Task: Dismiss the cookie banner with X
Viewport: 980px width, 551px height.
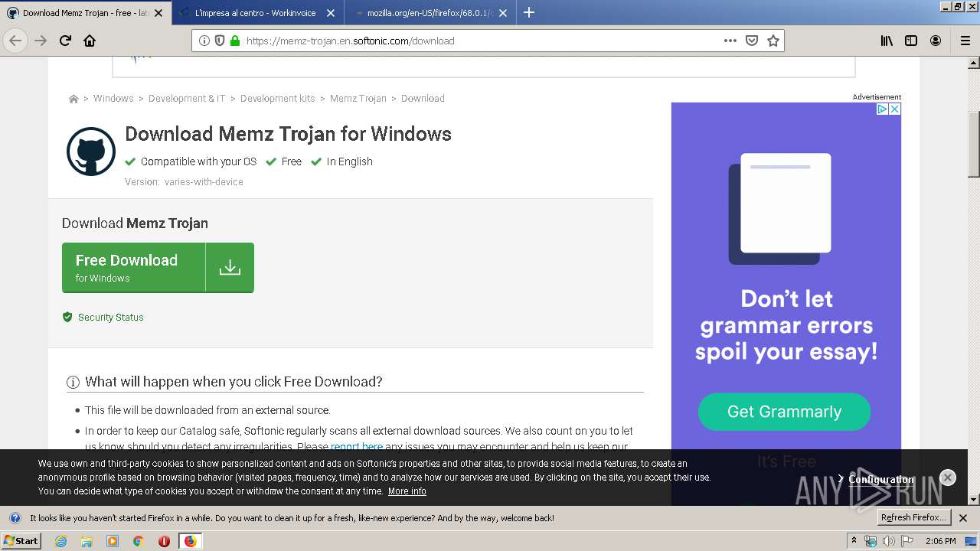Action: click(948, 478)
